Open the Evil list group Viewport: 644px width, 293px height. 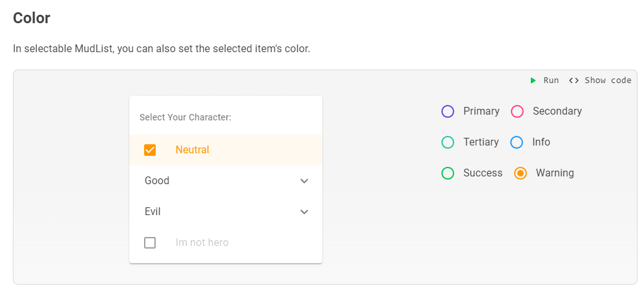point(152,212)
